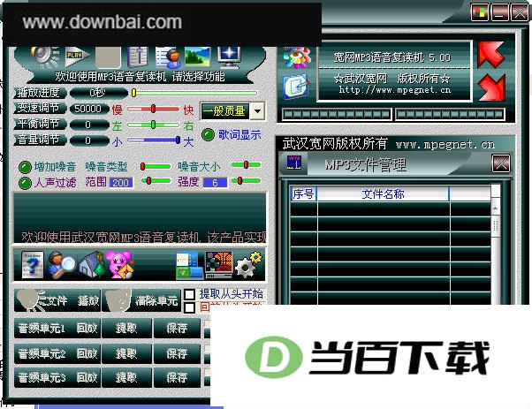This screenshot has height=409, width=532.
Task: Check the 提取从头开始 checkbox
Action: pyautogui.click(x=189, y=294)
